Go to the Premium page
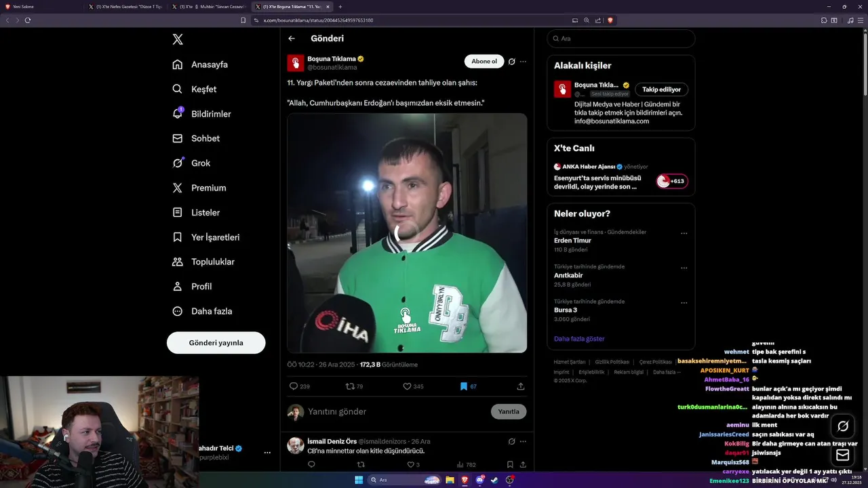The height and width of the screenshot is (488, 868). [x=199, y=188]
